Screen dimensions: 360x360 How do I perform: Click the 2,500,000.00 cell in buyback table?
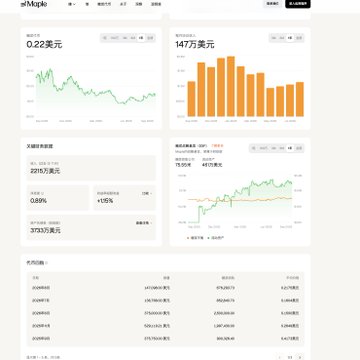click(x=224, y=313)
